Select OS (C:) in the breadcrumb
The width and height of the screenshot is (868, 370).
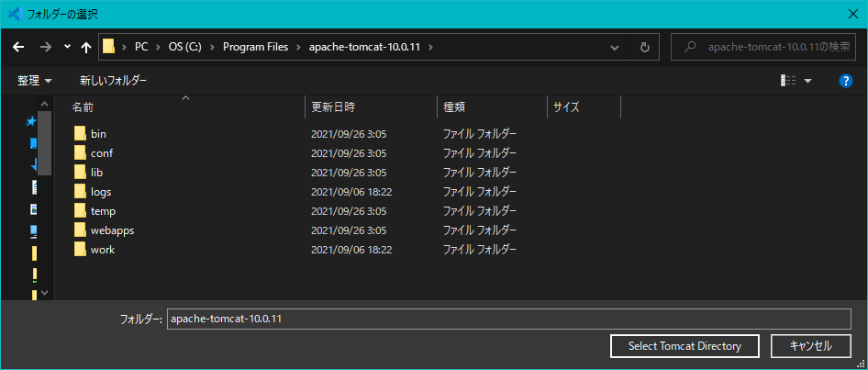[185, 47]
